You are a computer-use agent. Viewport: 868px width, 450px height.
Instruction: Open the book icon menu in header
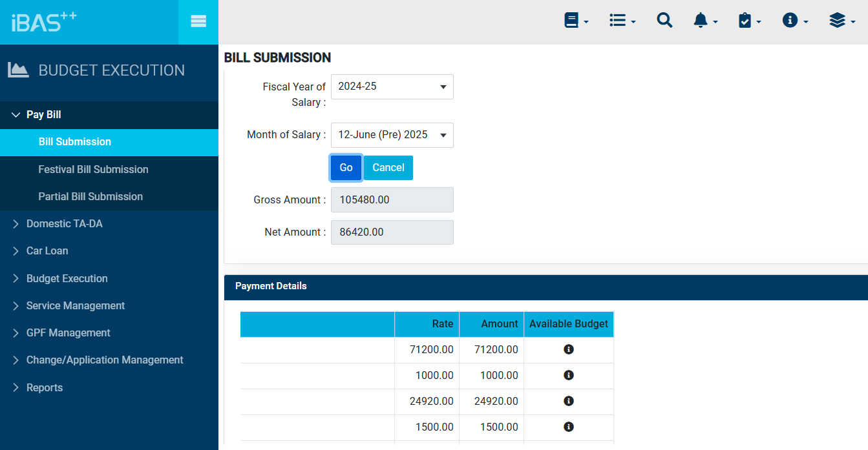(x=575, y=21)
